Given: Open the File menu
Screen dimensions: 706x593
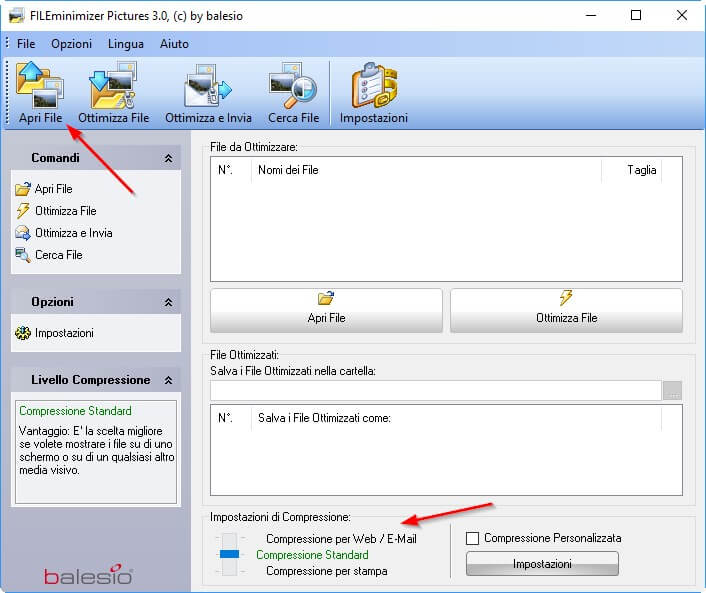Looking at the screenshot, I should click(x=26, y=44).
